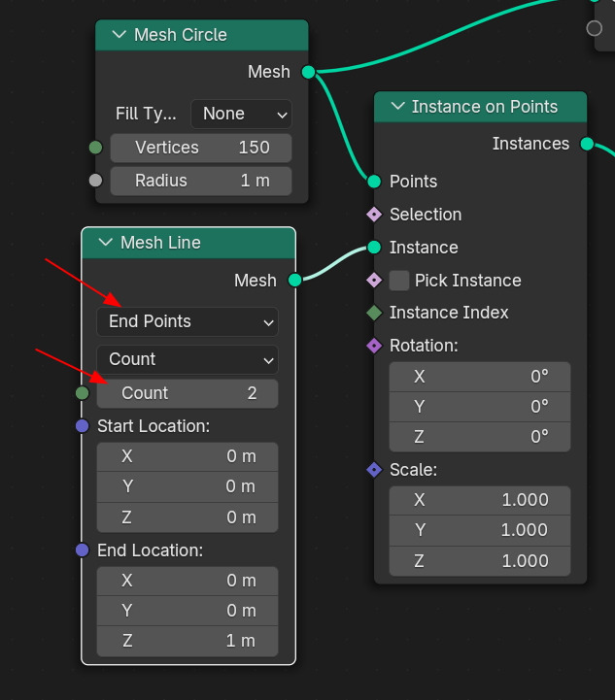615x700 pixels.
Task: Select the Mesh Line node header title
Action: point(160,243)
